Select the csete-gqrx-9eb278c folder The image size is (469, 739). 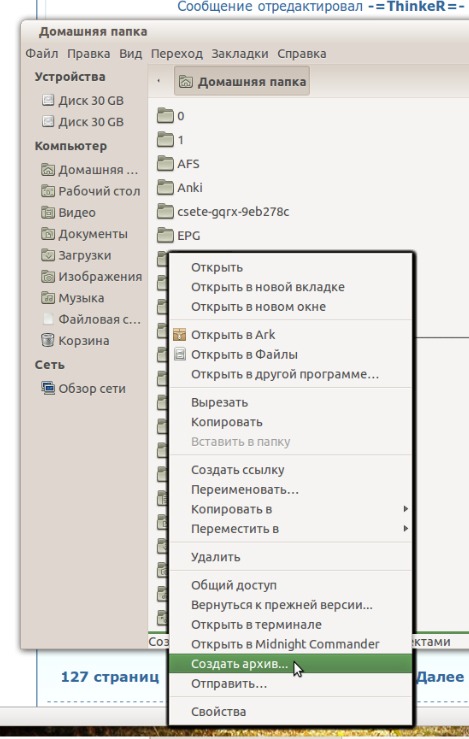point(223,212)
